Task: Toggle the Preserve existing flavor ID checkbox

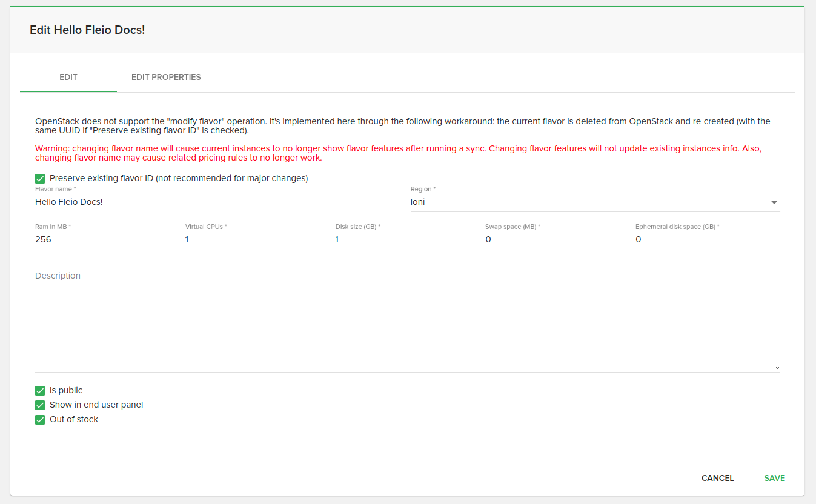Action: click(40, 179)
